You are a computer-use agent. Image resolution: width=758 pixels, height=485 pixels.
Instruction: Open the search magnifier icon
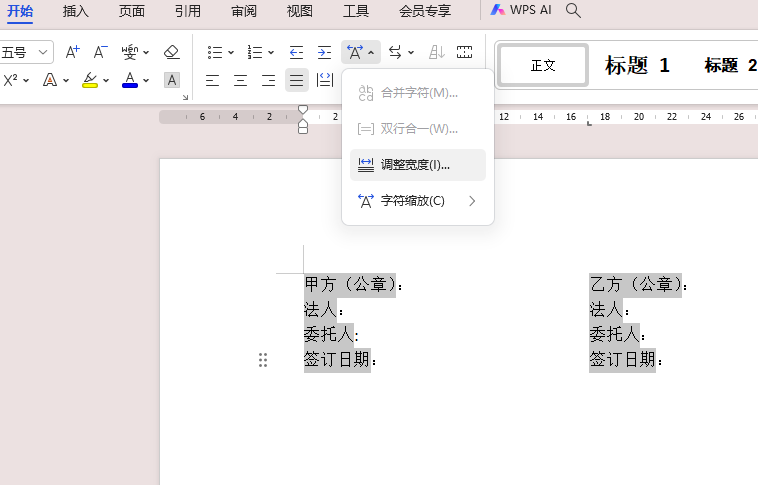(573, 10)
